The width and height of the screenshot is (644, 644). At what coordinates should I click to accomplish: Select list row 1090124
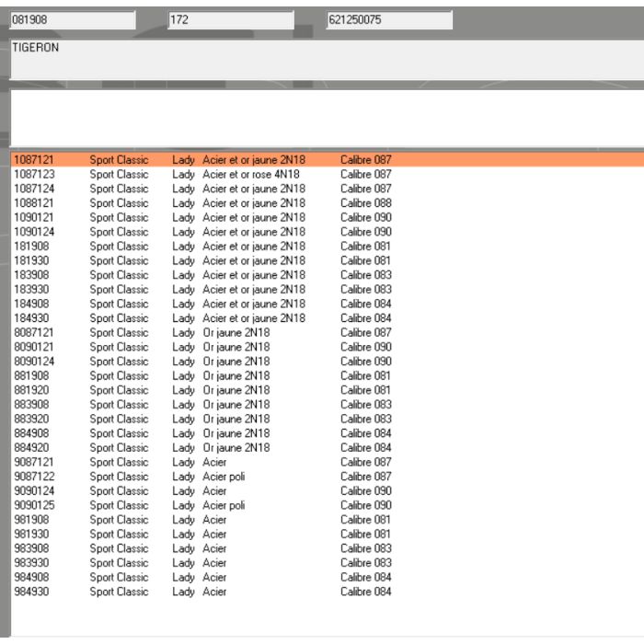[327, 232]
